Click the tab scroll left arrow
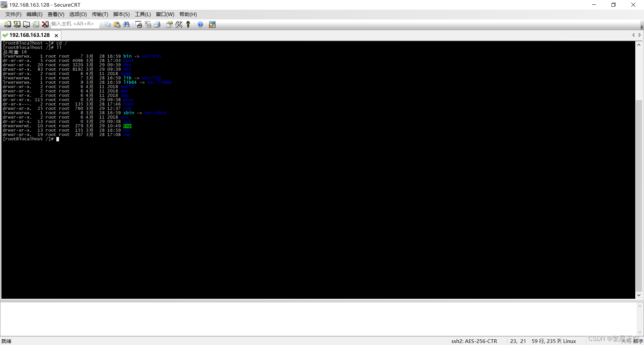The width and height of the screenshot is (644, 345). (633, 35)
